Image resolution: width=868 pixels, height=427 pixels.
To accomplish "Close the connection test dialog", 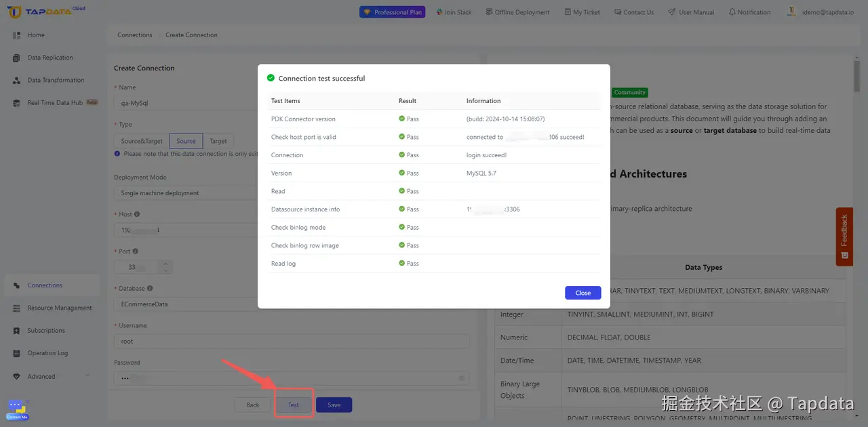I will 583,293.
